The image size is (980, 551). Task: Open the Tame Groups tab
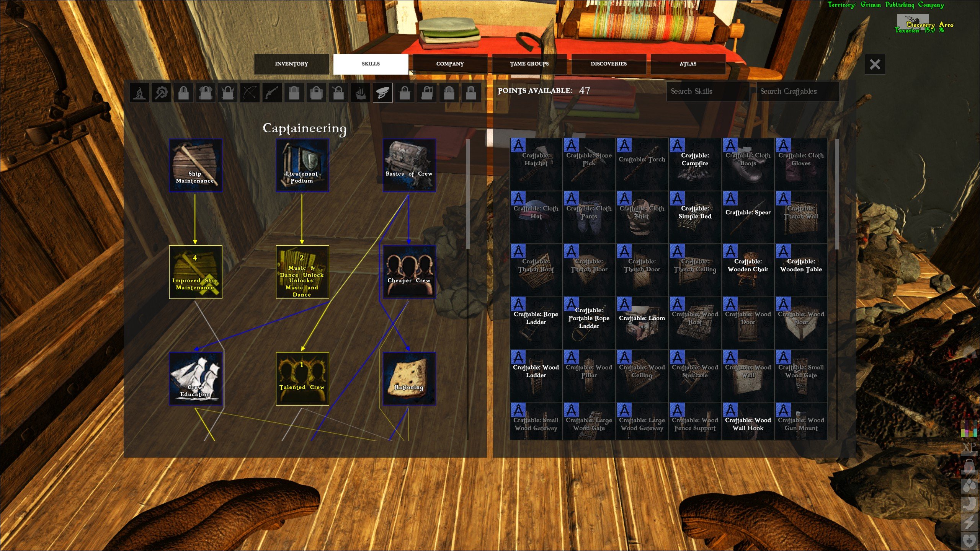[x=529, y=64]
